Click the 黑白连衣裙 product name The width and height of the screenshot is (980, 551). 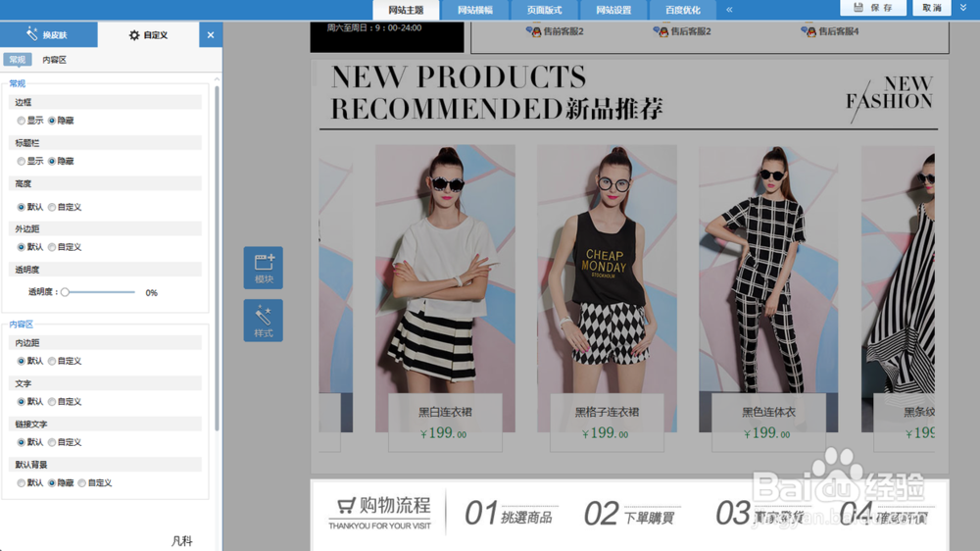[445, 412]
